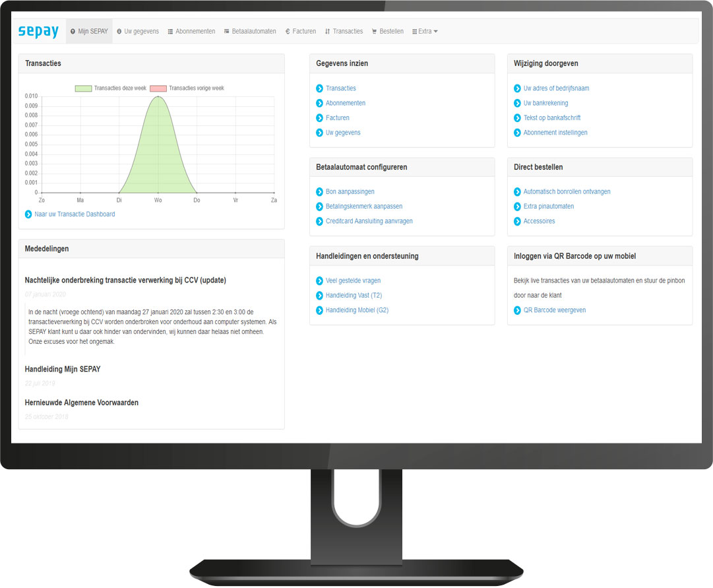
Task: Open the Handleiding Mobiel (G2) link
Action: click(x=357, y=310)
